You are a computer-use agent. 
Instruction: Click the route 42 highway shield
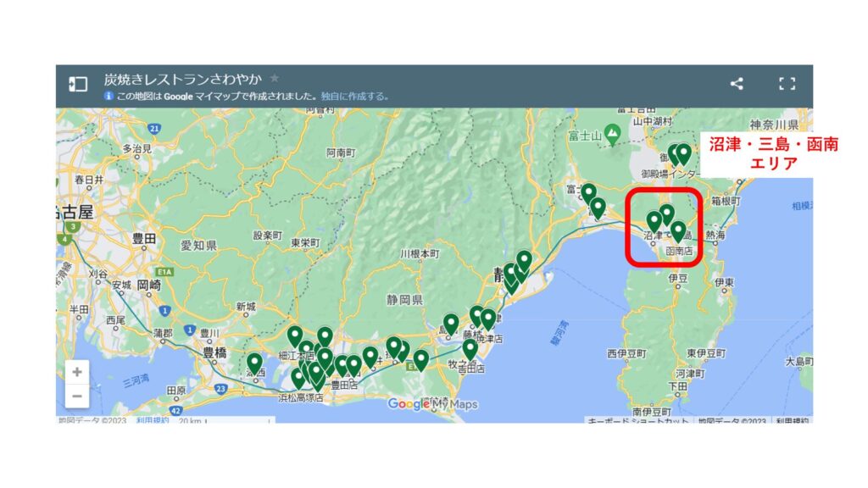(x=176, y=411)
